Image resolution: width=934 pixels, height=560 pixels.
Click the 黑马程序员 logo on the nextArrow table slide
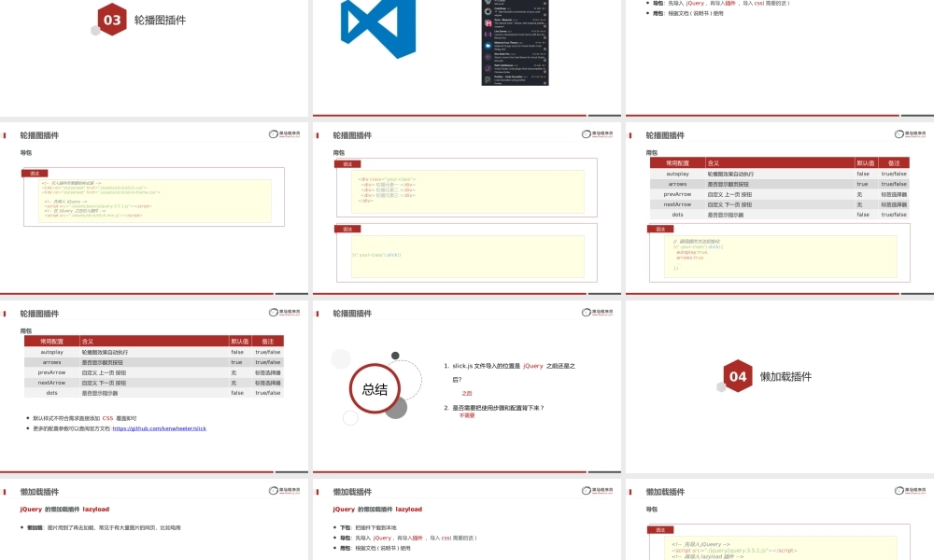(x=908, y=134)
